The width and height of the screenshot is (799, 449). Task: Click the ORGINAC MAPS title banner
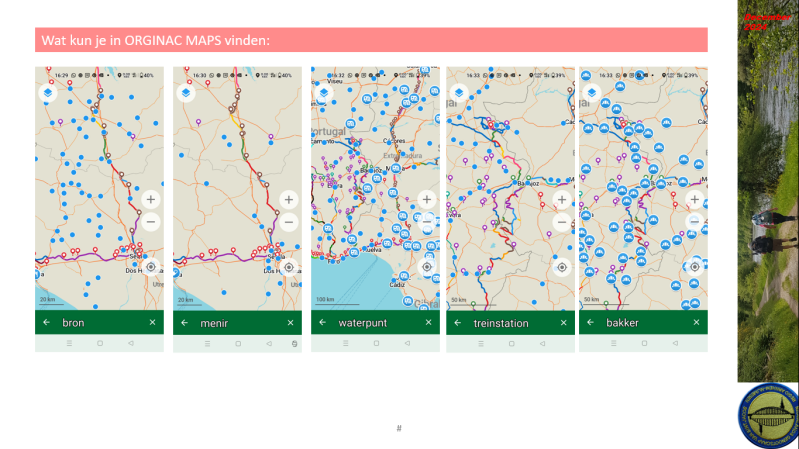tap(371, 41)
